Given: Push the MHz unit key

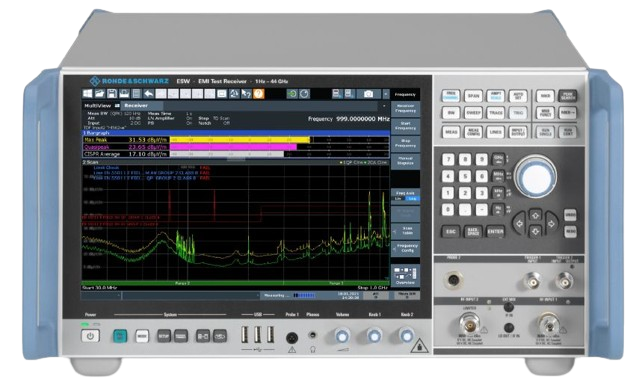Looking at the screenshot, I should [x=498, y=176].
